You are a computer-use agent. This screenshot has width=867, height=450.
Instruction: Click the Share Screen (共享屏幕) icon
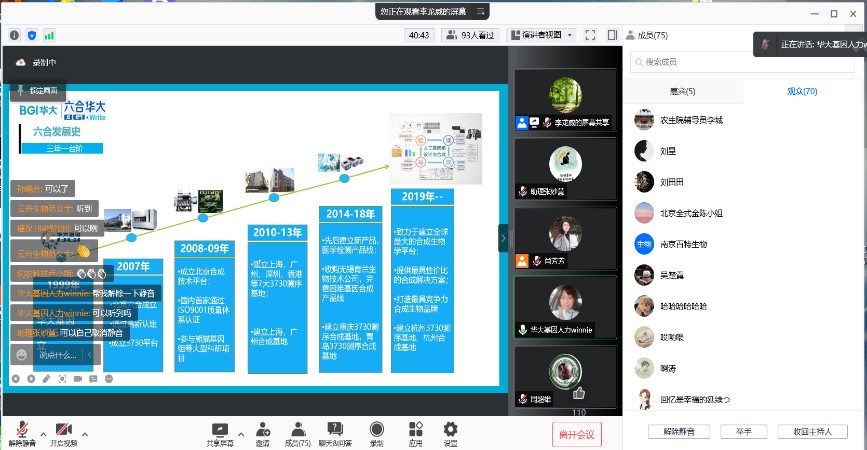coord(219,431)
